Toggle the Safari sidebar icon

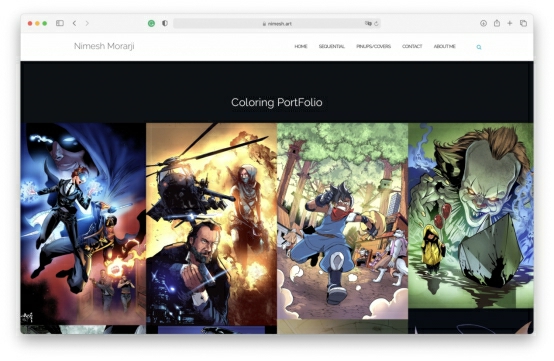(60, 23)
